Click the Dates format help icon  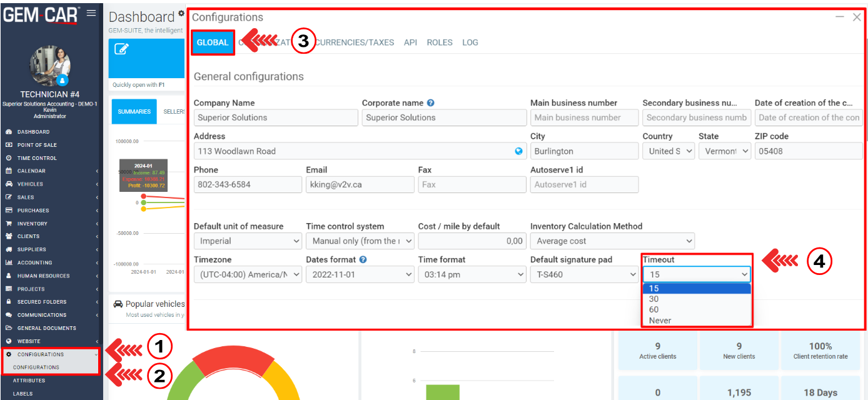(x=363, y=260)
